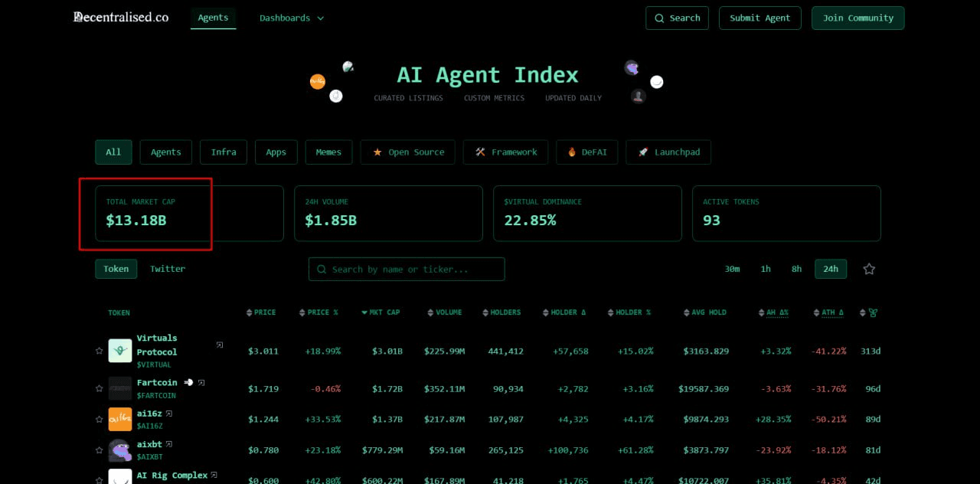Filter by the DeFAI flame category
The image size is (980, 484).
point(586,152)
